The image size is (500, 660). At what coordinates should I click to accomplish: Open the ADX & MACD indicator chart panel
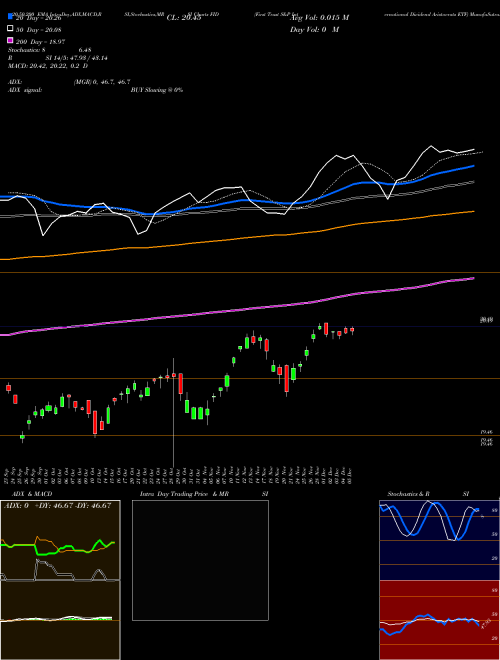click(60, 580)
